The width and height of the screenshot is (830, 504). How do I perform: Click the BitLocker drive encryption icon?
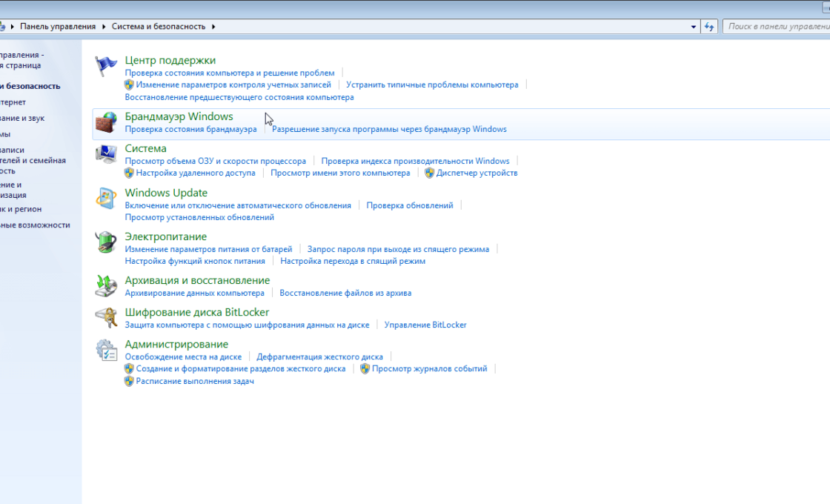pyautogui.click(x=107, y=318)
